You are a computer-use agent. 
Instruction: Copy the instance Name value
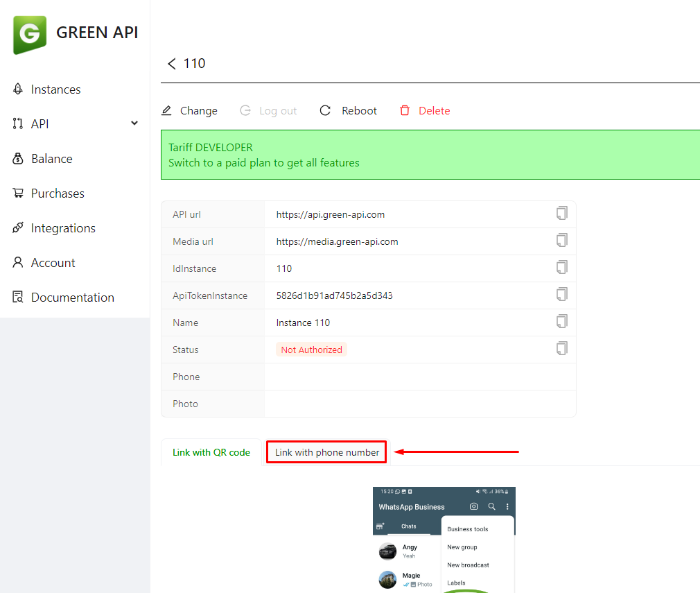click(x=561, y=322)
